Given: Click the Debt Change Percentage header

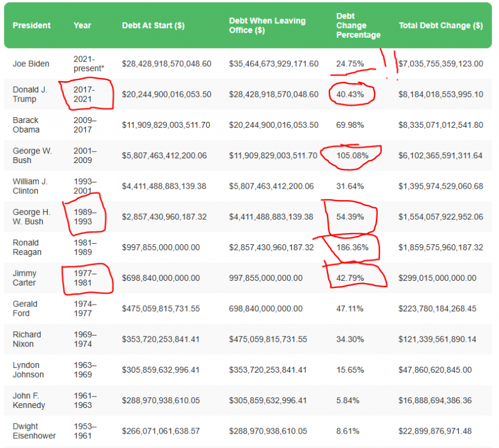Looking at the screenshot, I should (x=359, y=25).
